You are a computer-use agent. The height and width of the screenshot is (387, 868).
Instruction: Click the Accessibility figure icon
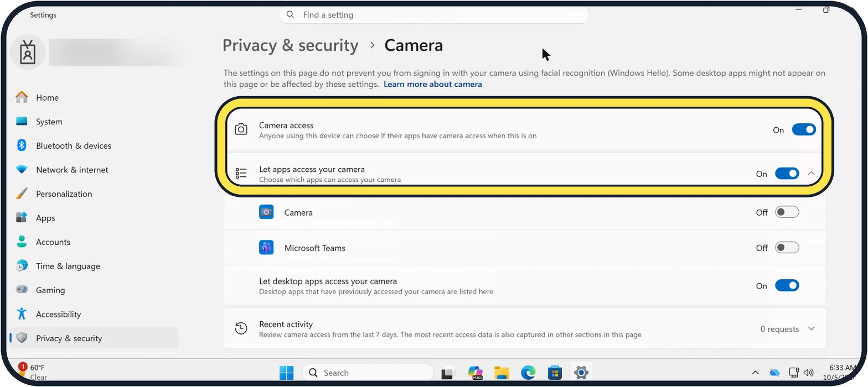22,313
